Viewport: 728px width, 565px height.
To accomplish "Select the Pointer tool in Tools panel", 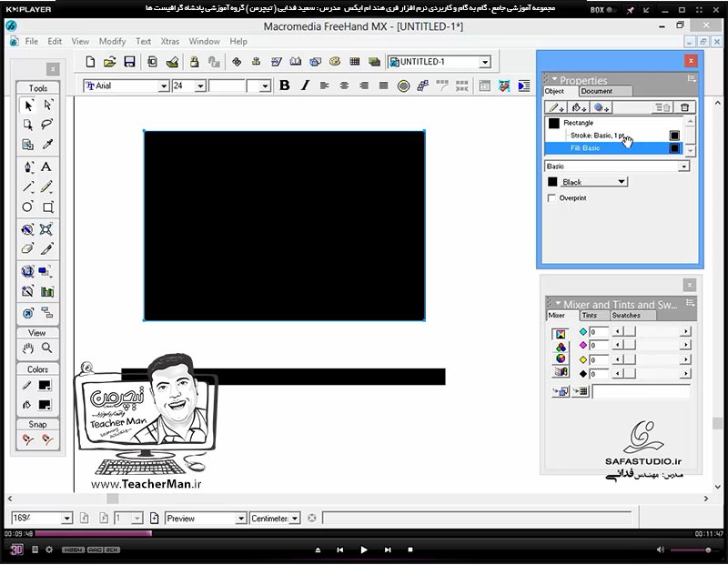I will (28, 105).
